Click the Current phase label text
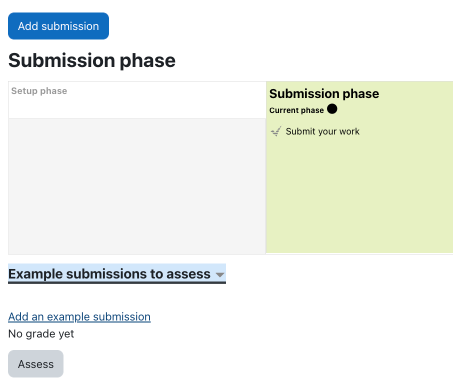Image resolution: width=453 pixels, height=382 pixels. (296, 110)
